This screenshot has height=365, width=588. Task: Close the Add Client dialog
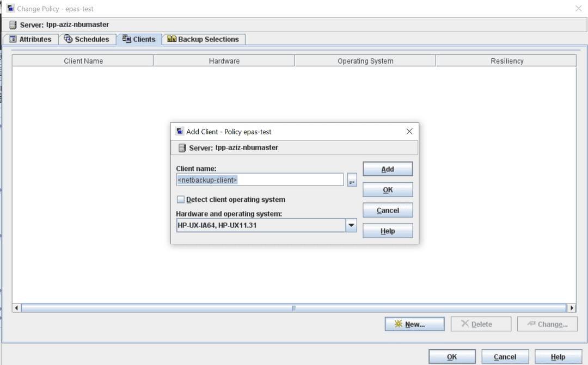pos(409,132)
